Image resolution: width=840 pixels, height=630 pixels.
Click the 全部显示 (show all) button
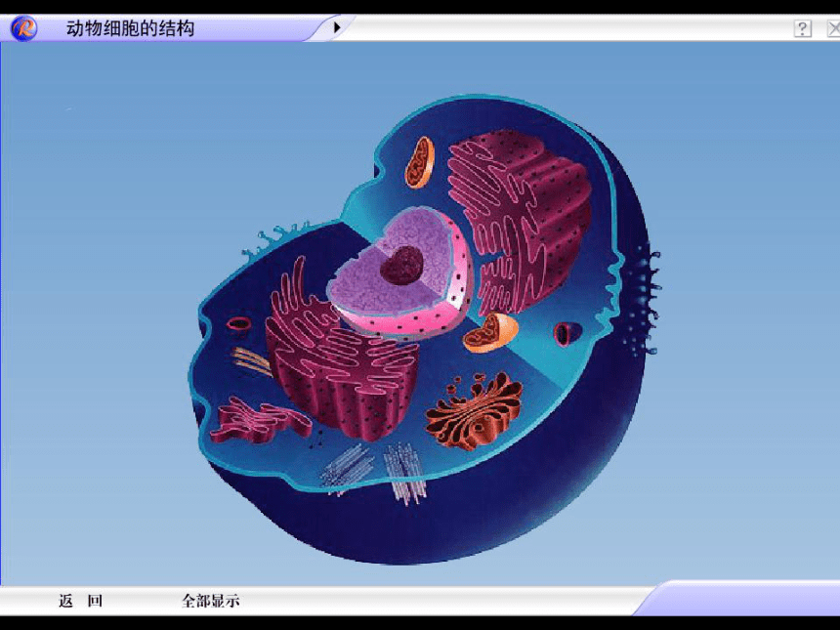tap(211, 601)
